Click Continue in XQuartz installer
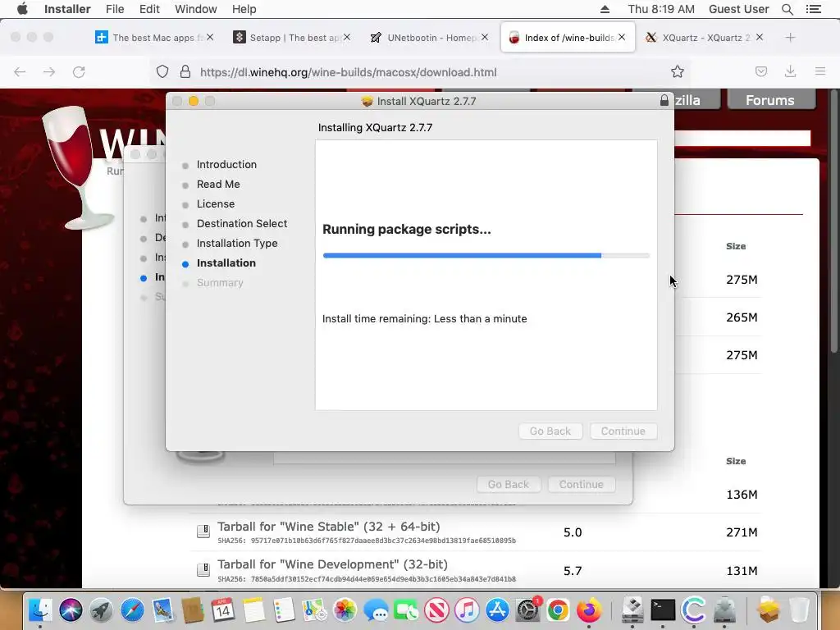The image size is (840, 630). 623,431
